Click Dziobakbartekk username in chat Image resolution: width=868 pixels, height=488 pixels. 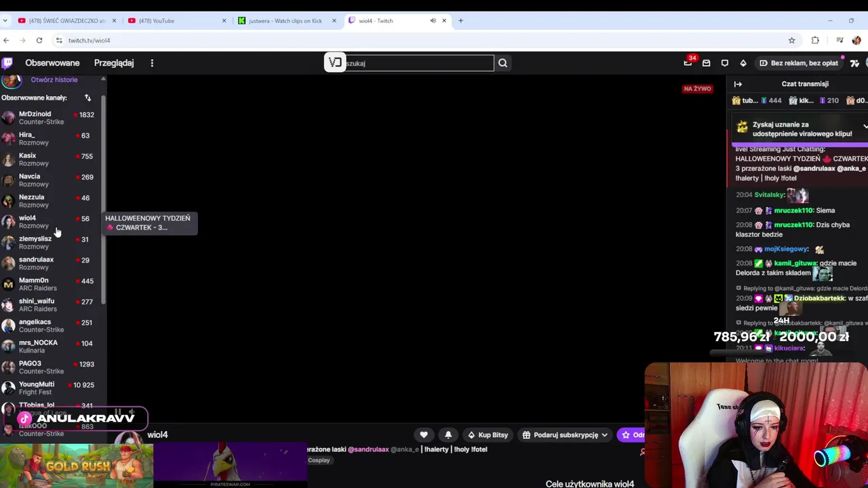pos(819,298)
